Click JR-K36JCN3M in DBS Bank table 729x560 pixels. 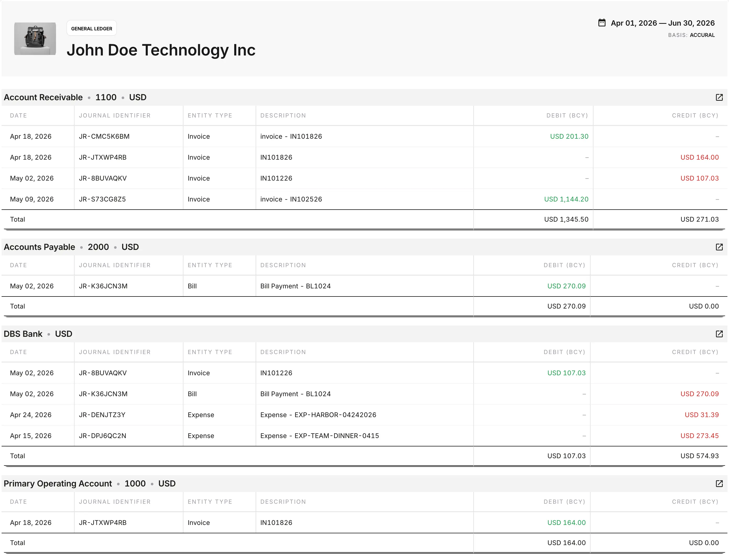pyautogui.click(x=103, y=394)
